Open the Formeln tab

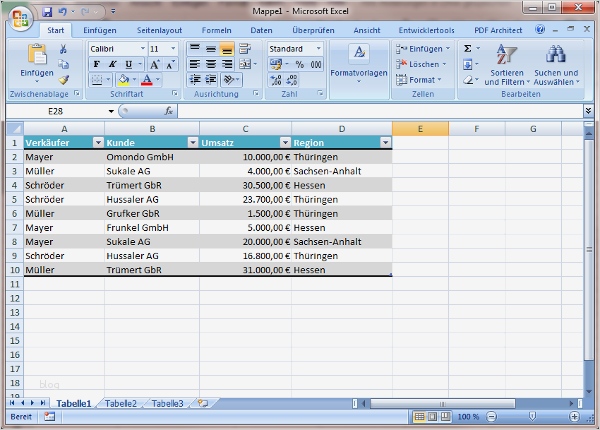217,30
